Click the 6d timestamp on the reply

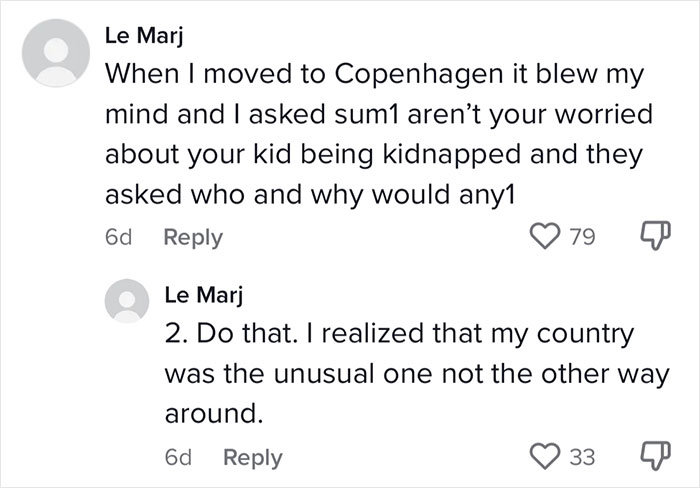176,457
